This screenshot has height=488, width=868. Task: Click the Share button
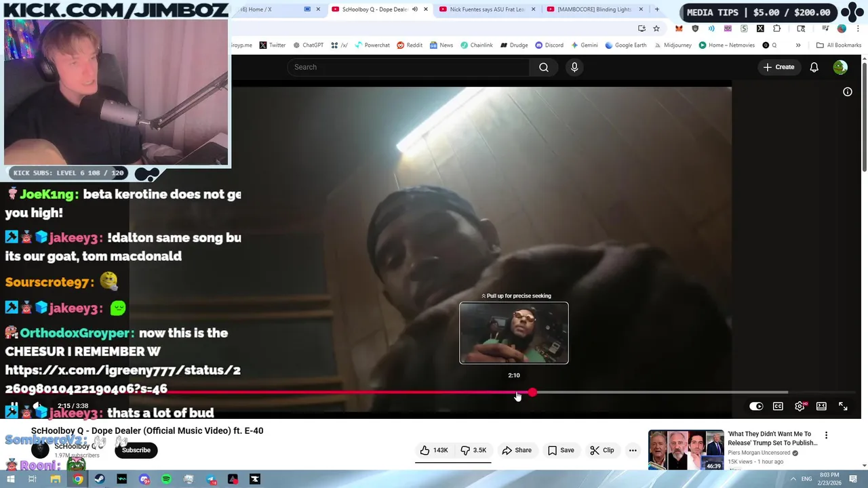click(x=517, y=450)
